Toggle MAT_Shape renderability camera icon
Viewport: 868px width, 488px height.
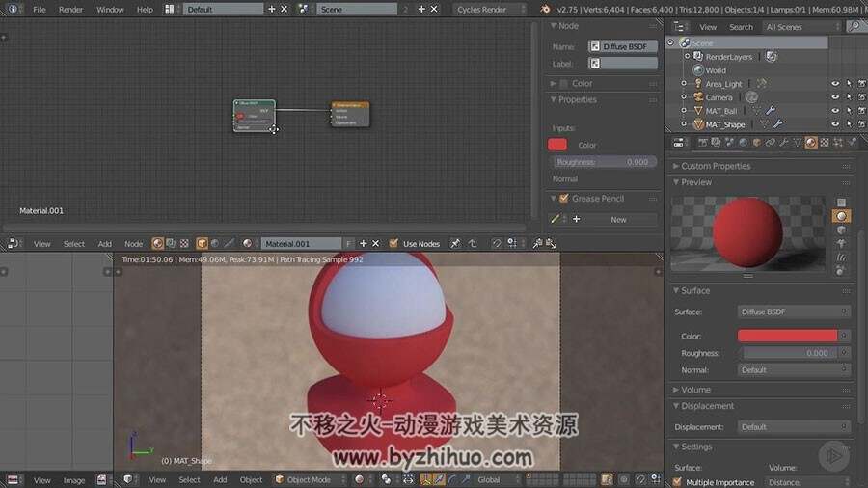tap(862, 124)
